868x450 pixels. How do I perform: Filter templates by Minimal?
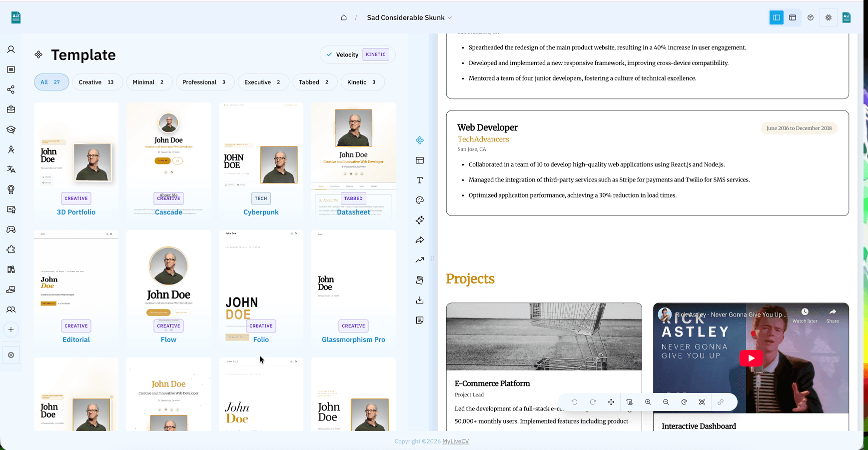tap(149, 82)
